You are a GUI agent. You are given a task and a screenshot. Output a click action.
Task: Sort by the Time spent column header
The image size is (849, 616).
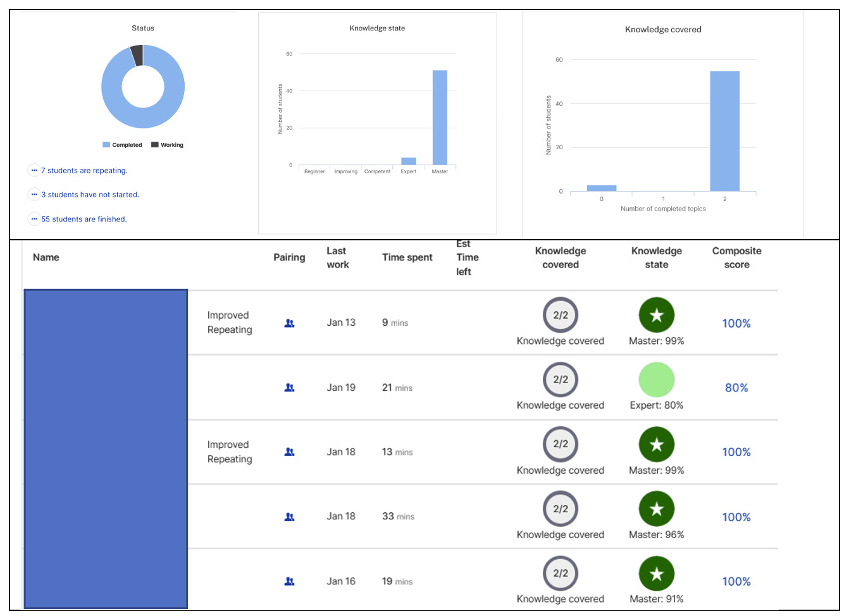point(407,257)
